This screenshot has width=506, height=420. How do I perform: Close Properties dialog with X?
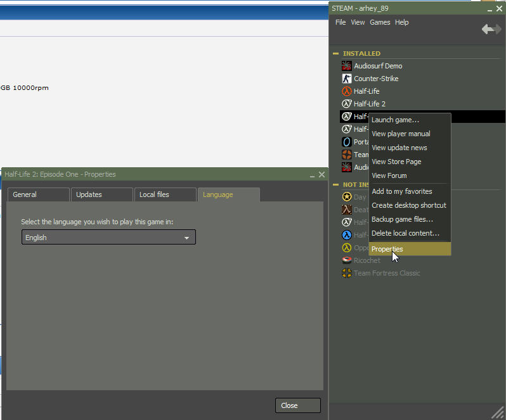pyautogui.click(x=321, y=174)
